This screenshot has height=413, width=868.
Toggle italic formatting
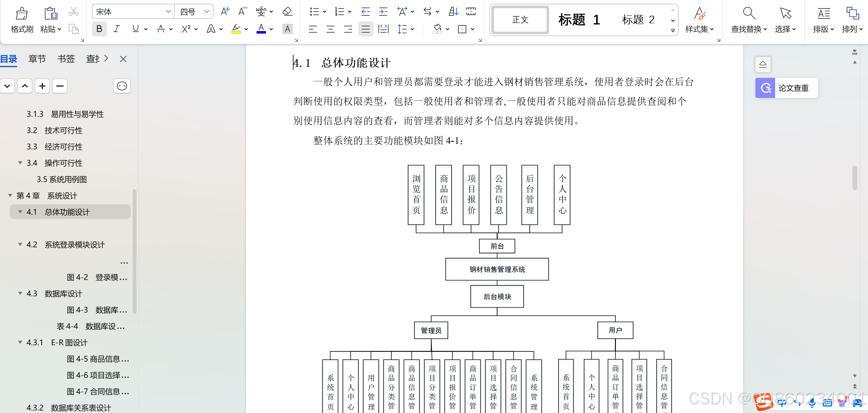117,29
